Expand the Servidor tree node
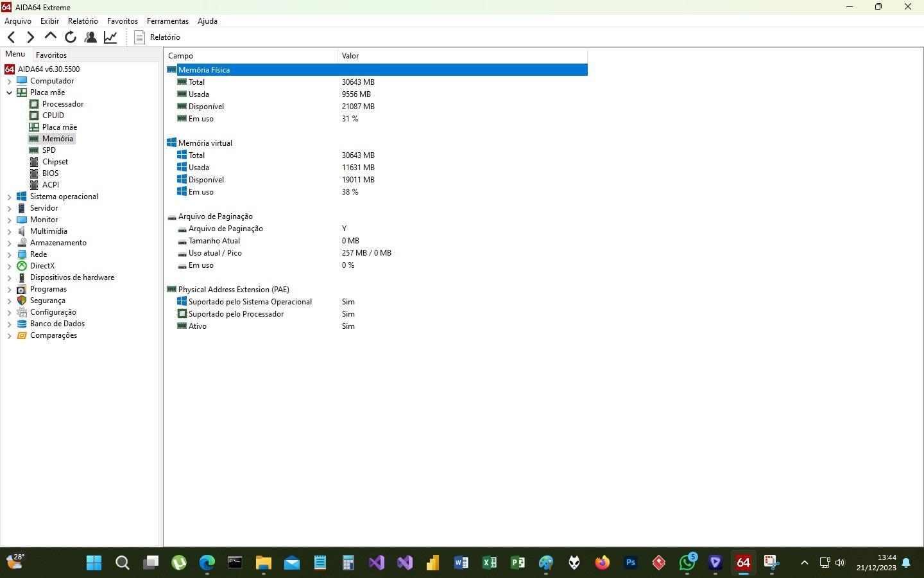The width and height of the screenshot is (924, 578). tap(10, 208)
